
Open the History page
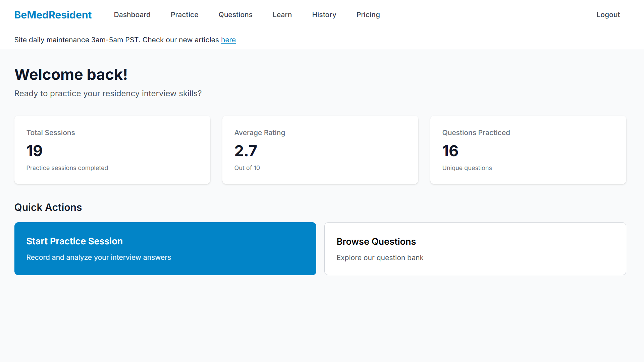coord(324,15)
